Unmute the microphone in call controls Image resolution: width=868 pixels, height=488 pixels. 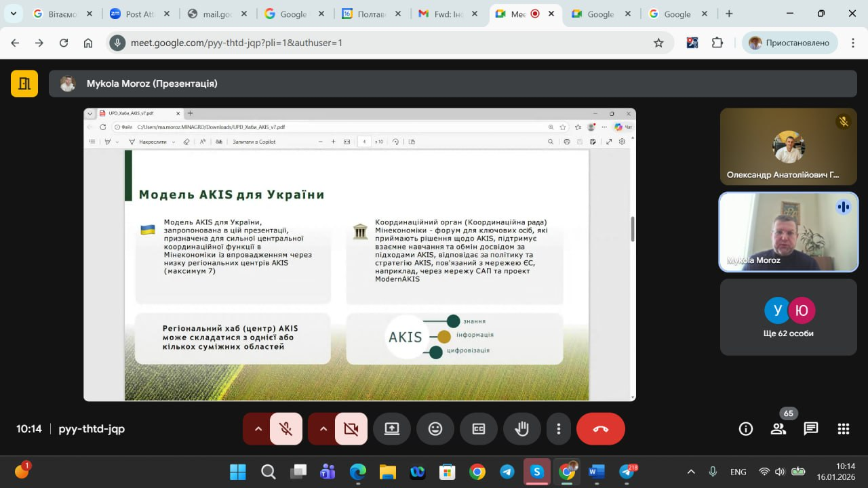(x=286, y=428)
